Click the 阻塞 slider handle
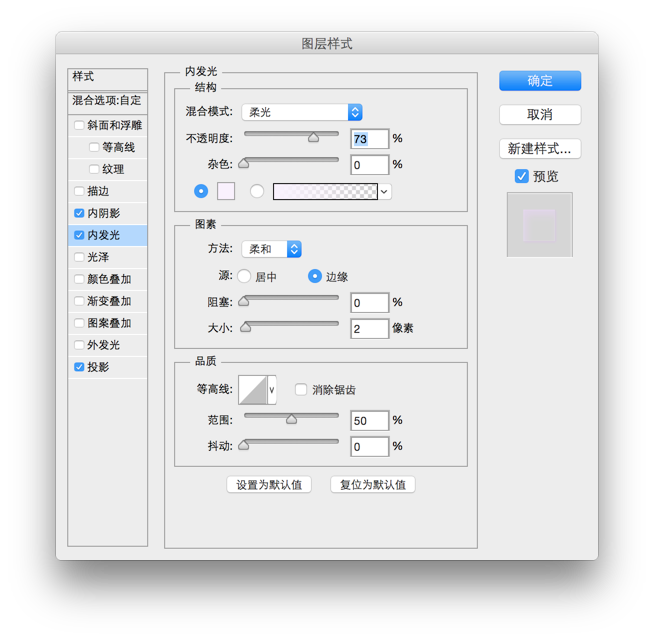The height and width of the screenshot is (640, 654). tap(244, 301)
